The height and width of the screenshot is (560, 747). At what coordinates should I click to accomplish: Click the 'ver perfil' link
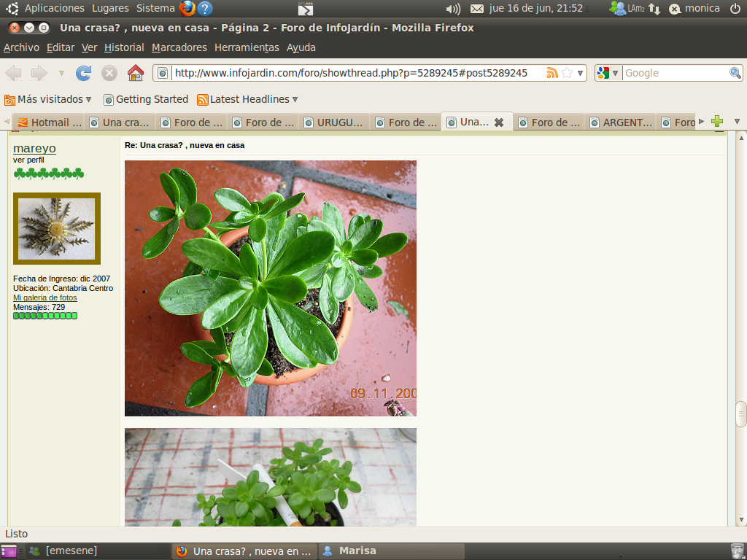[x=28, y=160]
